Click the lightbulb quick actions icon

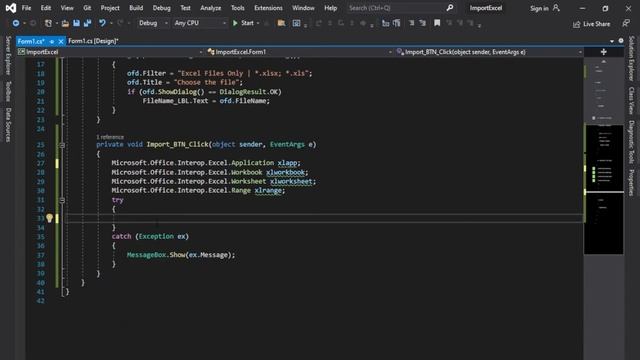[49, 218]
